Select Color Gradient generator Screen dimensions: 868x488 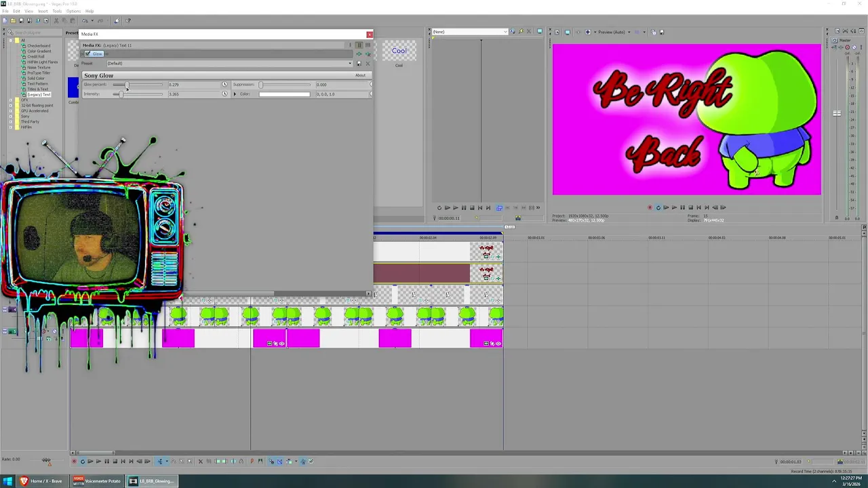39,52
